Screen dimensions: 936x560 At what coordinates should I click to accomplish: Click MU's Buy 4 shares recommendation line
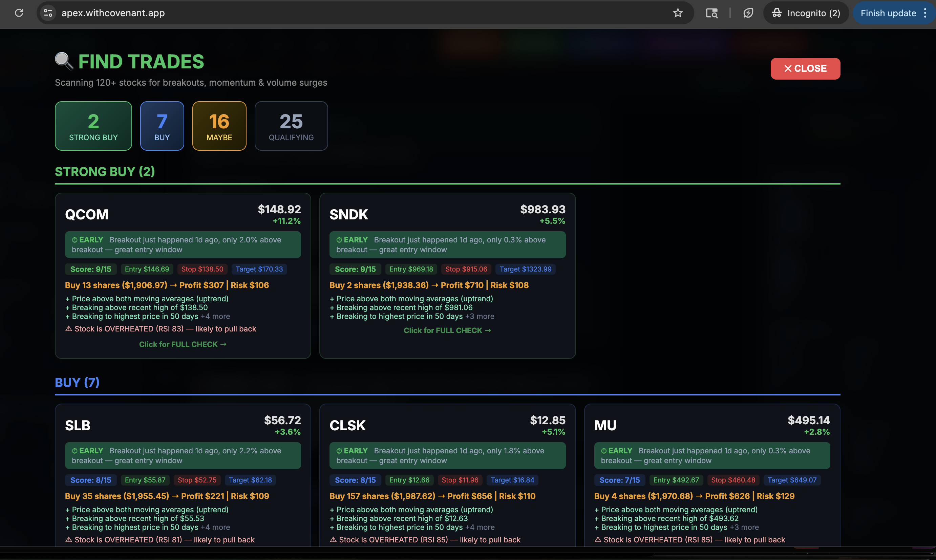click(x=694, y=496)
